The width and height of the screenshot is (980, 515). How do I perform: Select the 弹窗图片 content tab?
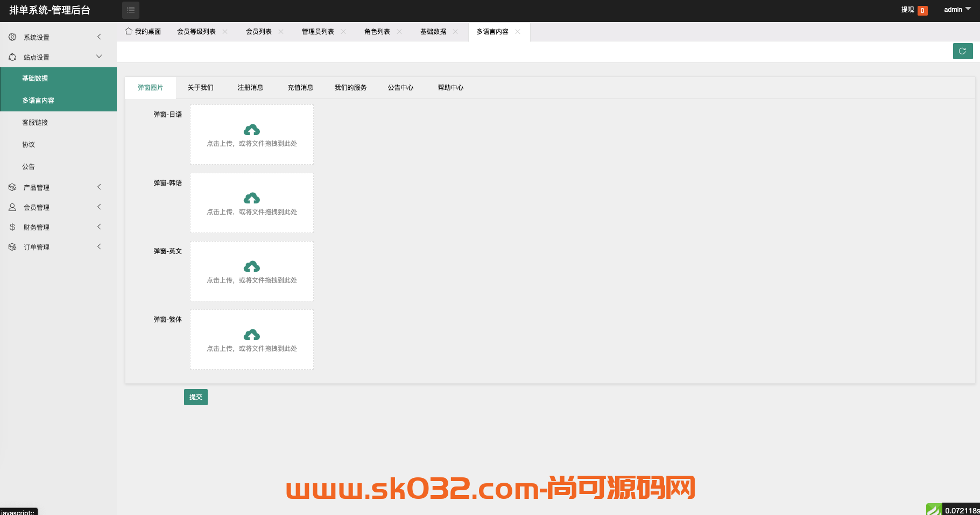pos(150,88)
